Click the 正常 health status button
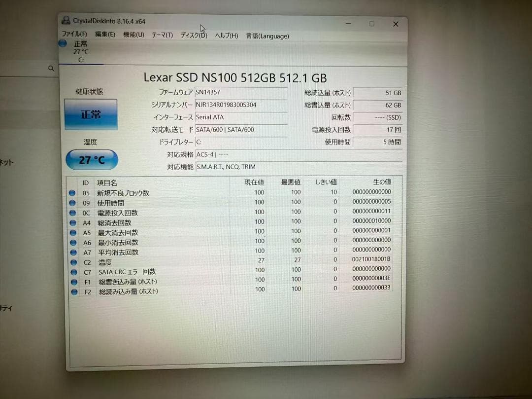Viewport: 532px width, 399px height. point(91,114)
